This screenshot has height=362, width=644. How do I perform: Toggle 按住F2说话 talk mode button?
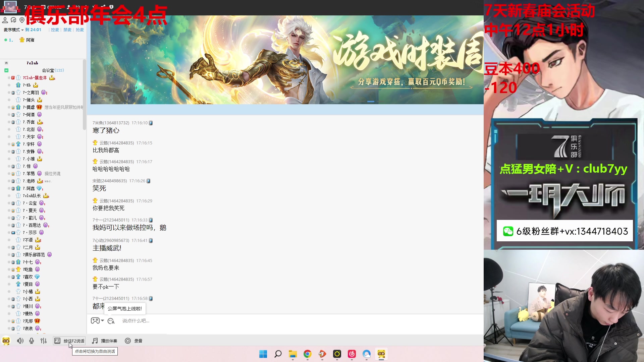pos(69,341)
